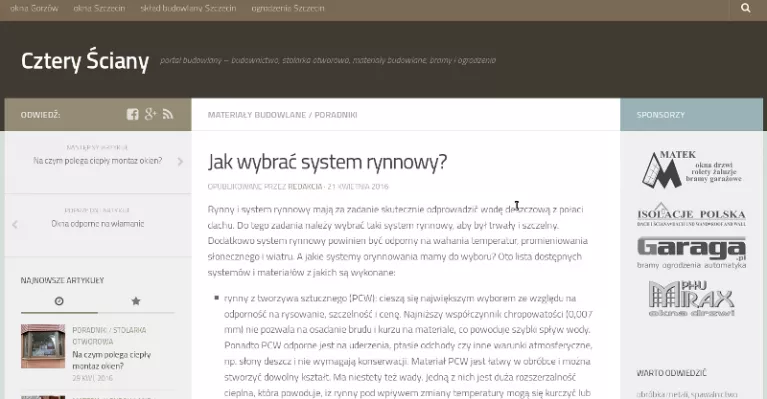Open sidebar PORADNIK category link
Image resolution: width=767 pixels, height=399 pixels.
point(89,330)
